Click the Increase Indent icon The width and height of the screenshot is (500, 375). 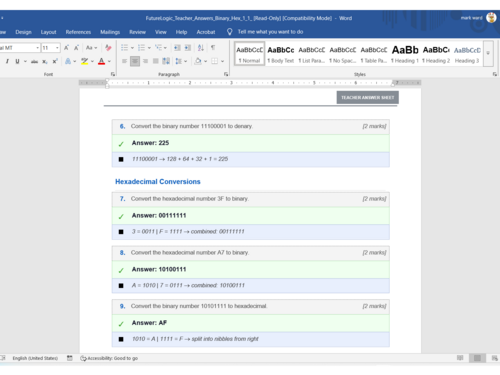[188, 48]
